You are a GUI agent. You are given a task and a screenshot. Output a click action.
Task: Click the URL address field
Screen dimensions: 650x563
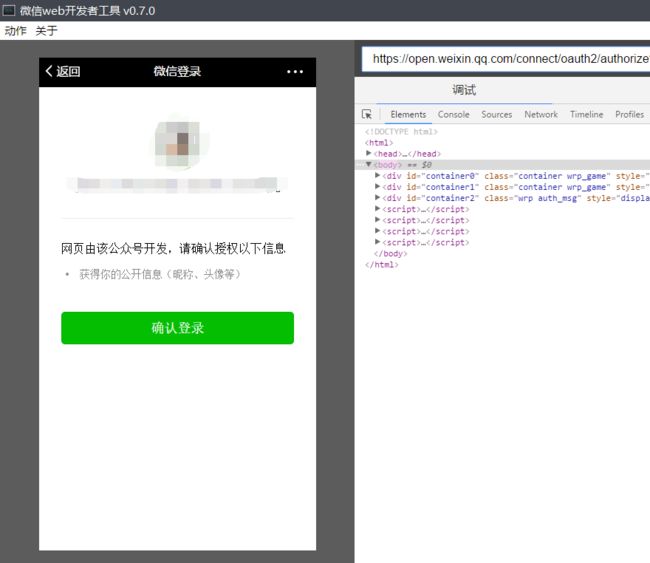pos(506,59)
